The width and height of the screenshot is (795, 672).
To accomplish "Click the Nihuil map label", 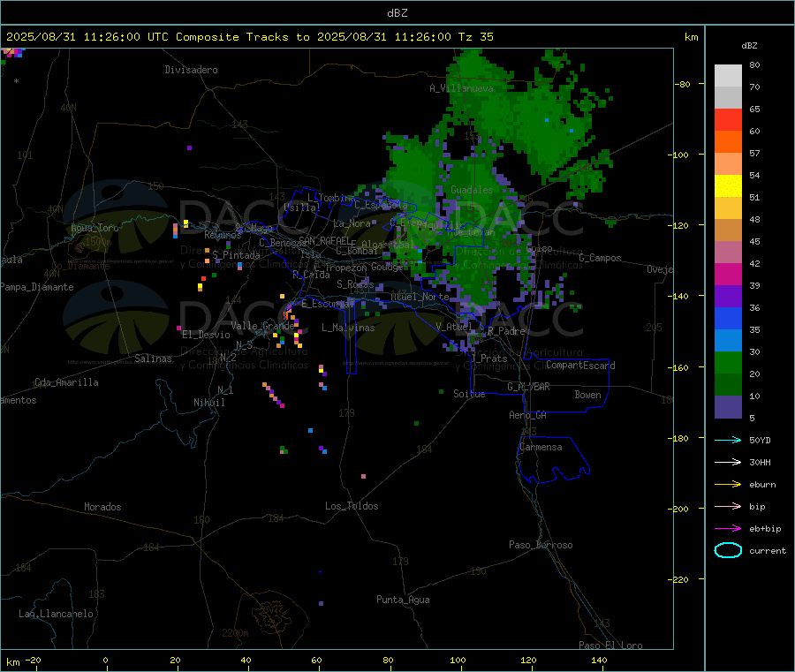I will coord(209,403).
